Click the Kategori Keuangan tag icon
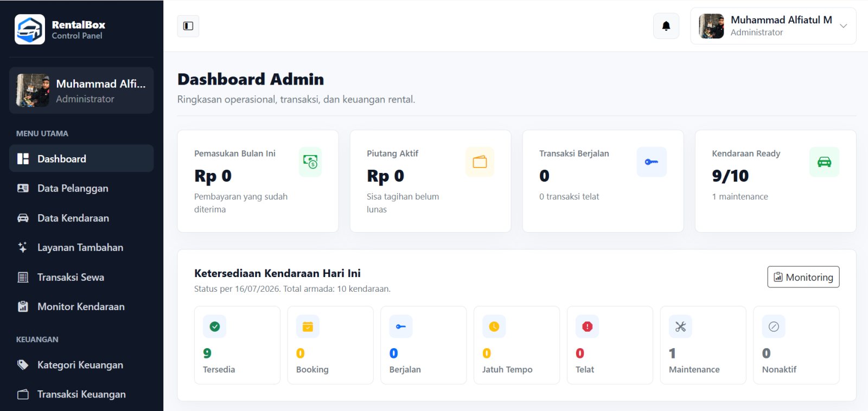Screen dimensions: 868x411 point(23,365)
